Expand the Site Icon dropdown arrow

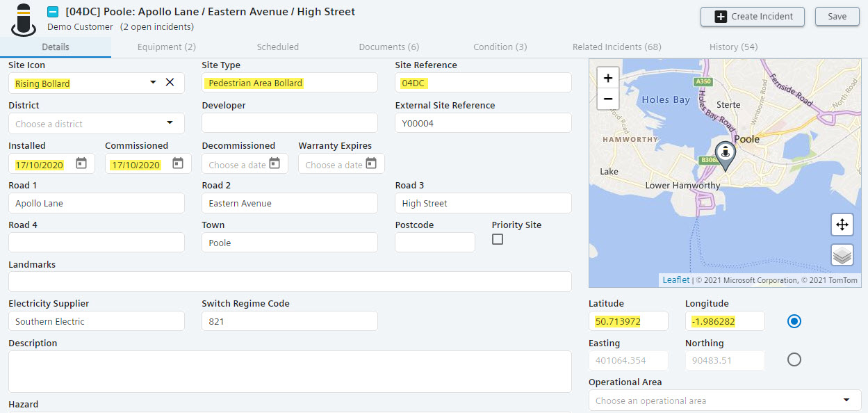[153, 83]
